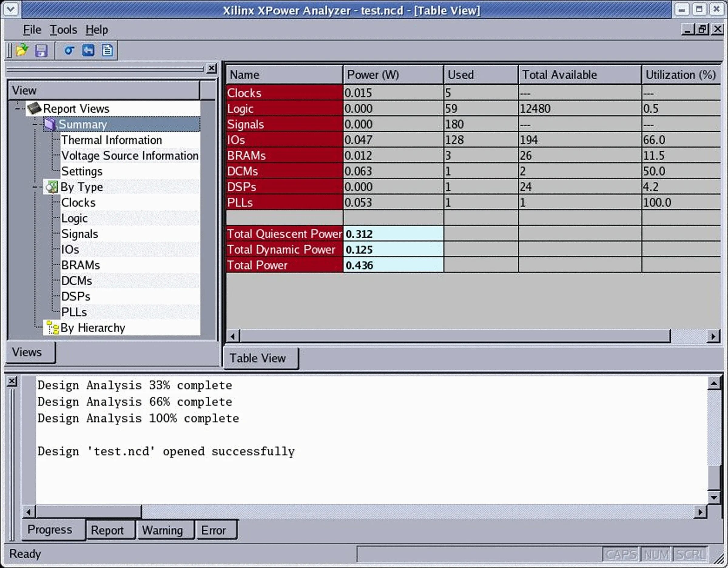Open Voltage Source Information view
This screenshot has width=728, height=568.
click(x=130, y=156)
